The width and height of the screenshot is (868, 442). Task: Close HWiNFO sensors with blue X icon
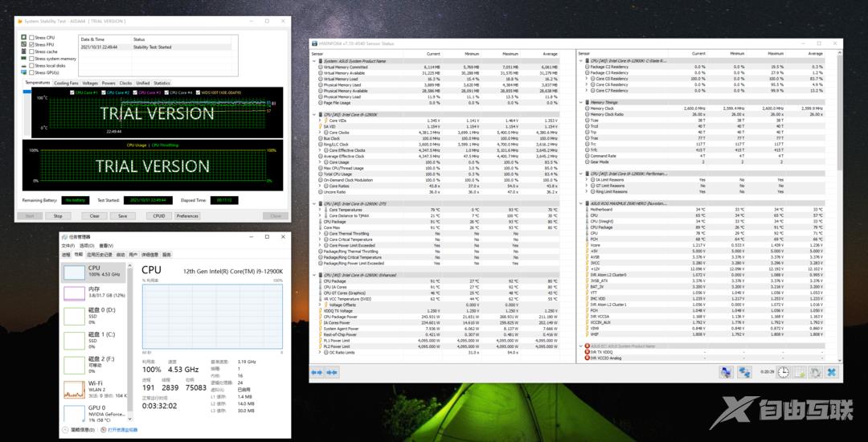[831, 372]
